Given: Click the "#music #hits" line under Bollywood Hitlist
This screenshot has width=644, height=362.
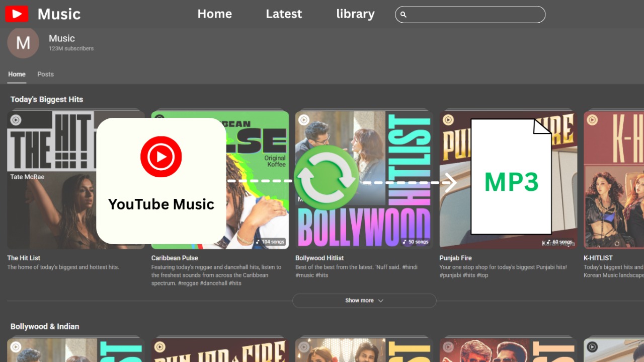Looking at the screenshot, I should point(311,275).
